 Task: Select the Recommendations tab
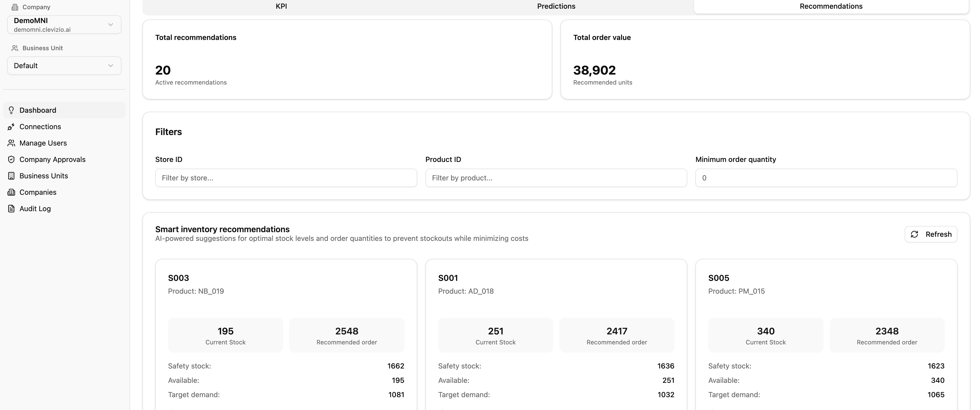tap(831, 6)
